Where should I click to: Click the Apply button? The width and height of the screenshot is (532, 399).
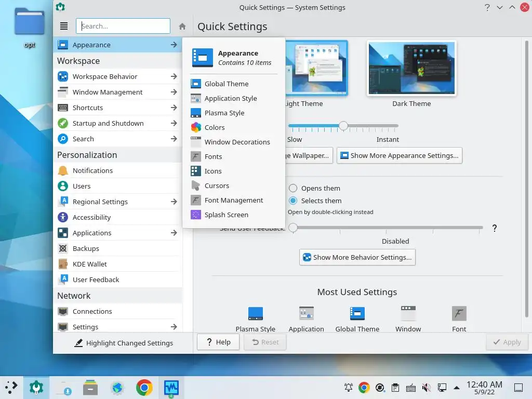coord(507,342)
